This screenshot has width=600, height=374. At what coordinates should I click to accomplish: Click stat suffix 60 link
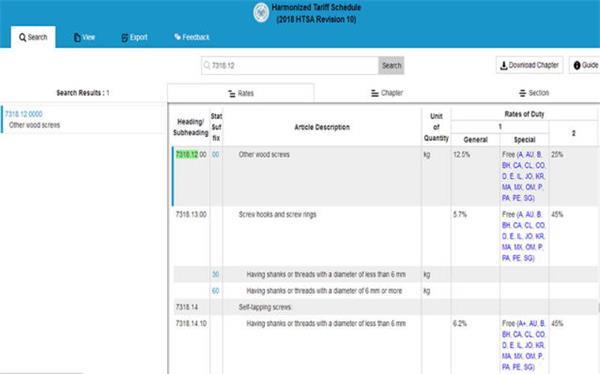pos(215,291)
